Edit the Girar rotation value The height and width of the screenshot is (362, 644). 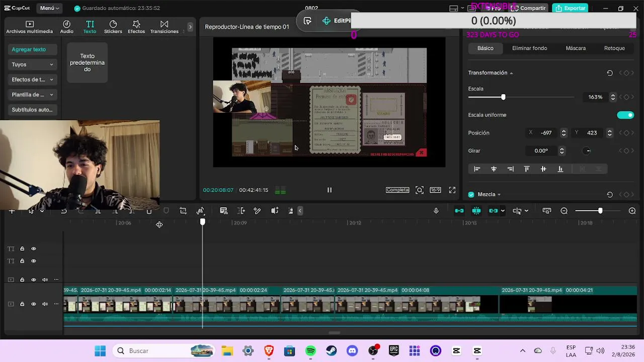541,151
